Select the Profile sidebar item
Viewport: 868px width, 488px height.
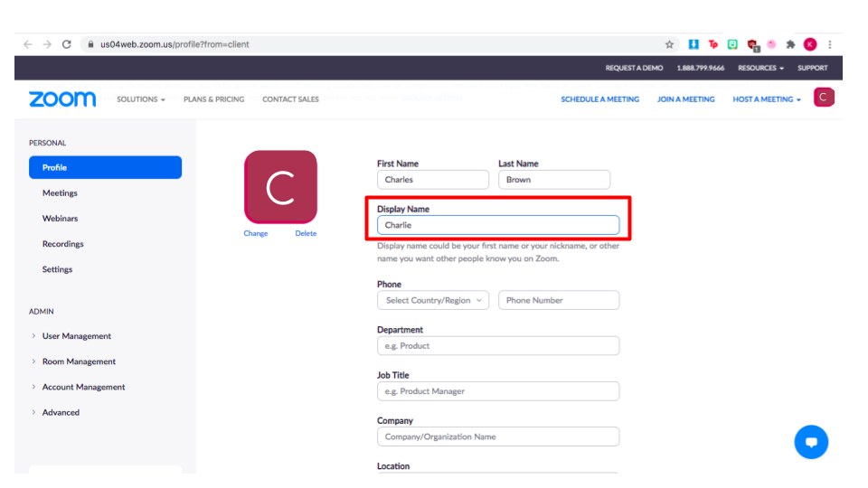[x=105, y=167]
